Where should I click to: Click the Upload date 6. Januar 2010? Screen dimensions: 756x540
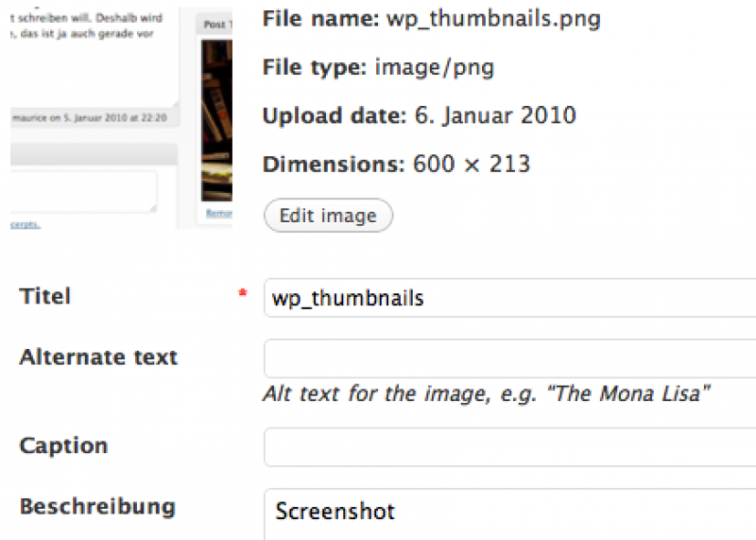(x=419, y=115)
